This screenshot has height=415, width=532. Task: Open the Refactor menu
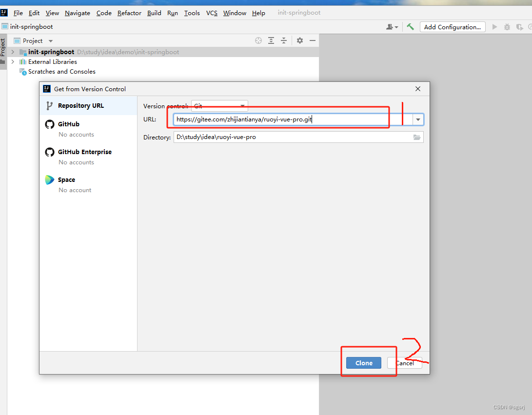click(129, 13)
